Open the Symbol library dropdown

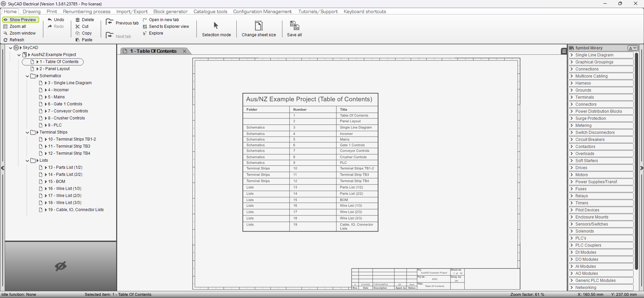pyautogui.click(x=633, y=48)
